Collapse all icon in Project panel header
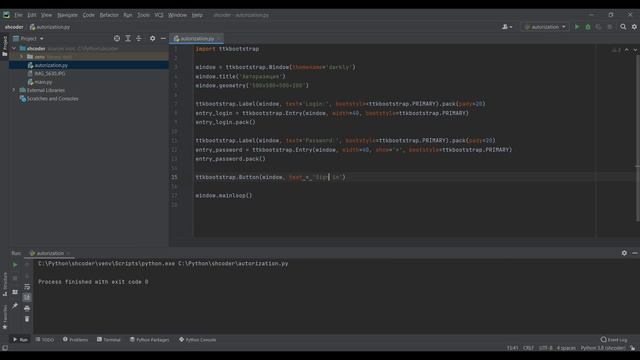 pos(139,38)
